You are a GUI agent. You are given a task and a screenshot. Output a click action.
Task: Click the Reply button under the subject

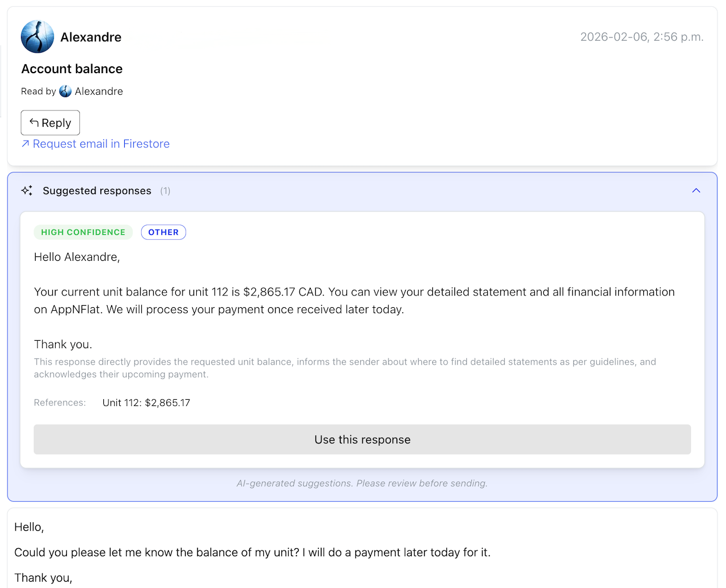coord(50,122)
